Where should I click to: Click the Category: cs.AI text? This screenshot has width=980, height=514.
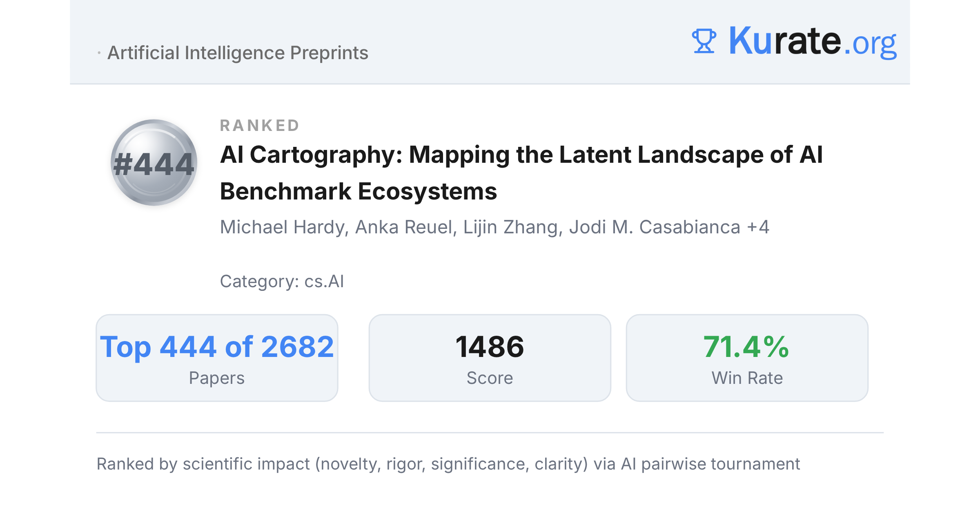282,281
